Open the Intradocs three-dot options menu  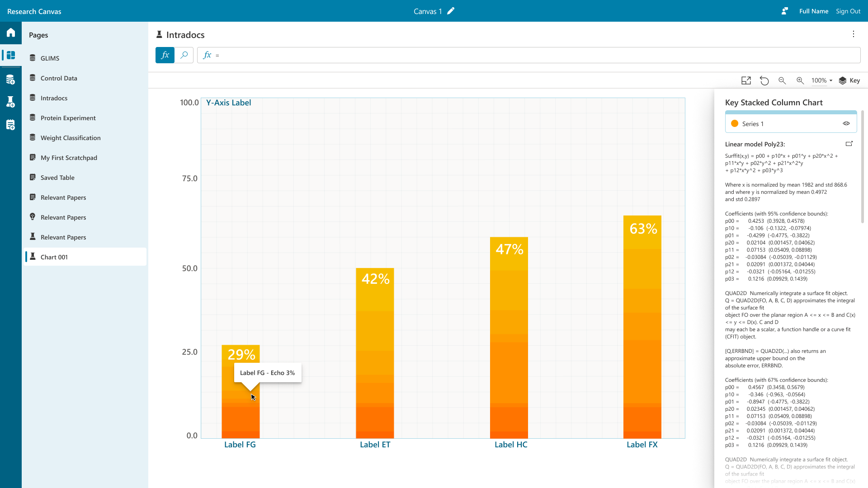click(854, 34)
